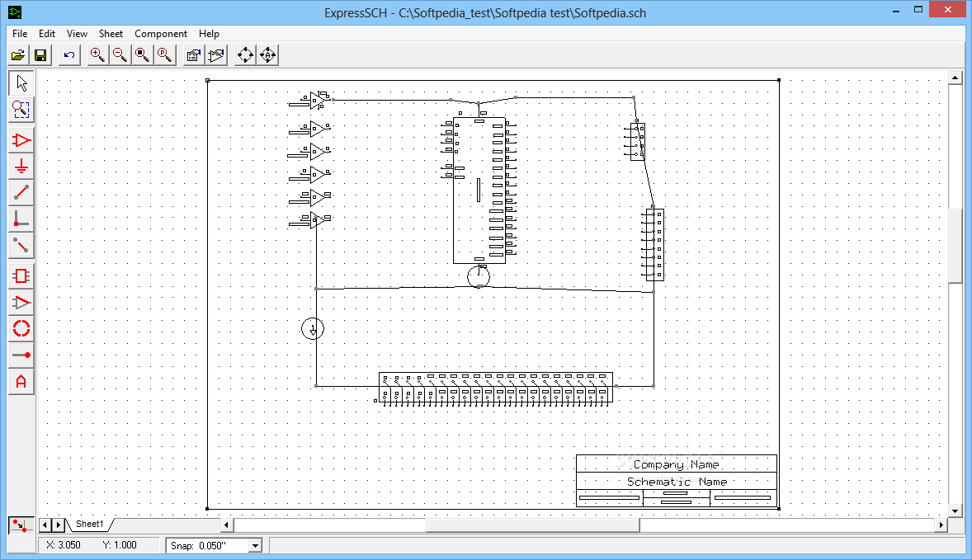Click the vertical scrollbar up arrow
972x560 pixels.
pos(955,78)
